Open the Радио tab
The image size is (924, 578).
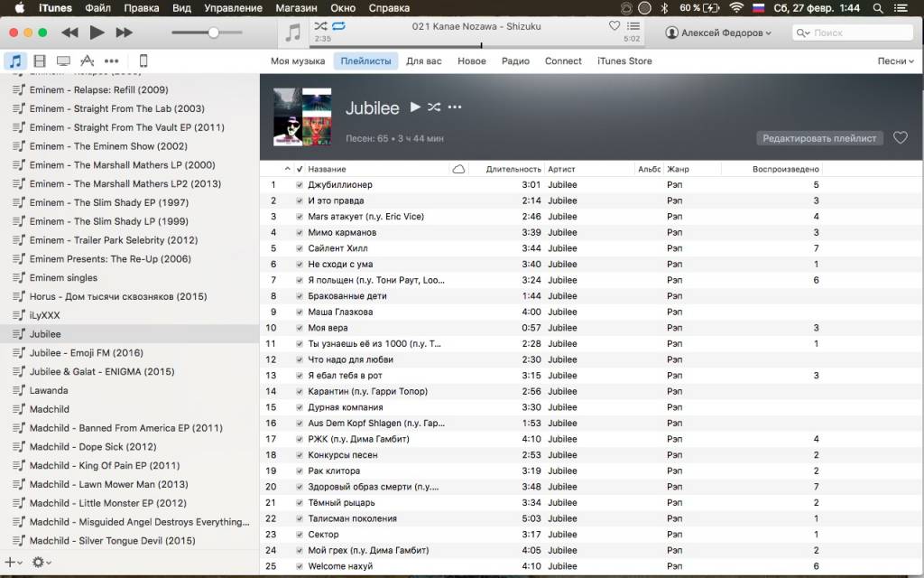pyautogui.click(x=515, y=61)
